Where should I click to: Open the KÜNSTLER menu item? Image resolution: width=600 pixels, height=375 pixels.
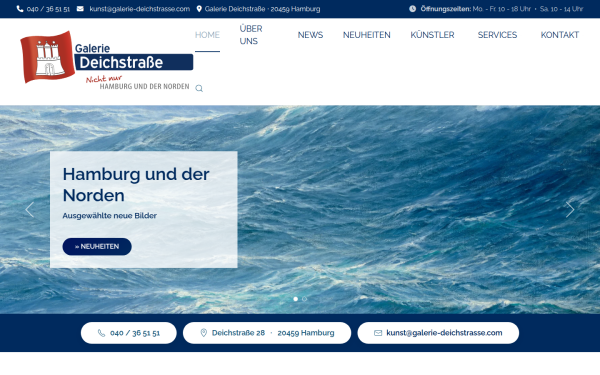pos(432,35)
